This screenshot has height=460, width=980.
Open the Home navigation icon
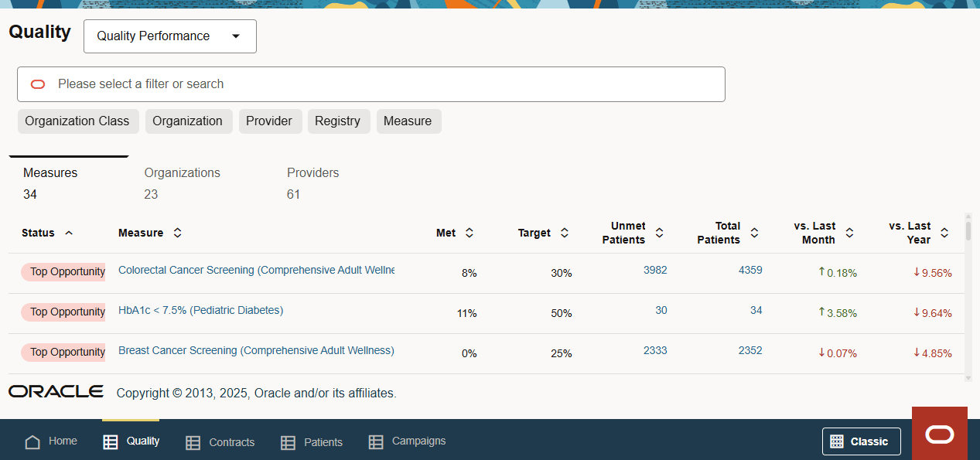pos(32,441)
